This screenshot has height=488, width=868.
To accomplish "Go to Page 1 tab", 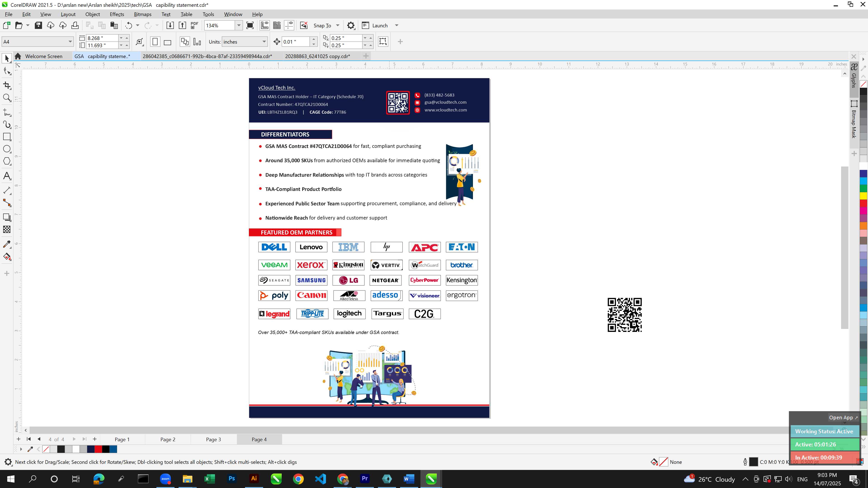I will [122, 439].
